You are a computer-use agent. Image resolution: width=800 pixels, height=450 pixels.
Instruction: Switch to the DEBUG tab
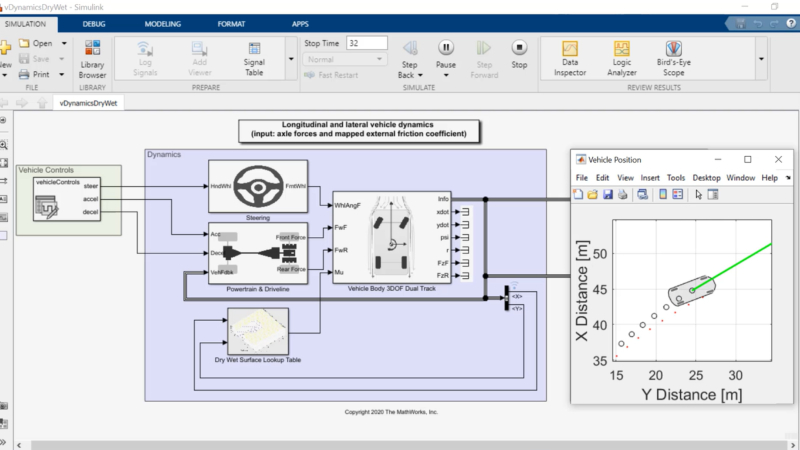click(94, 24)
